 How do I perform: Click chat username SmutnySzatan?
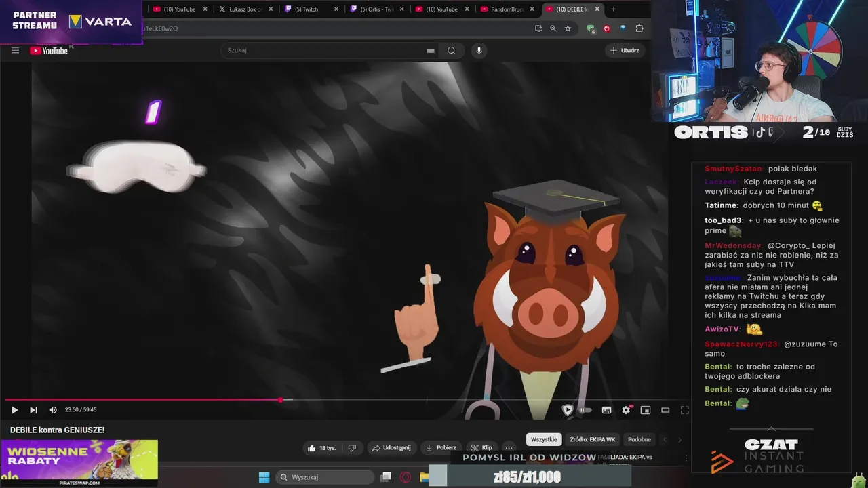[x=734, y=169]
